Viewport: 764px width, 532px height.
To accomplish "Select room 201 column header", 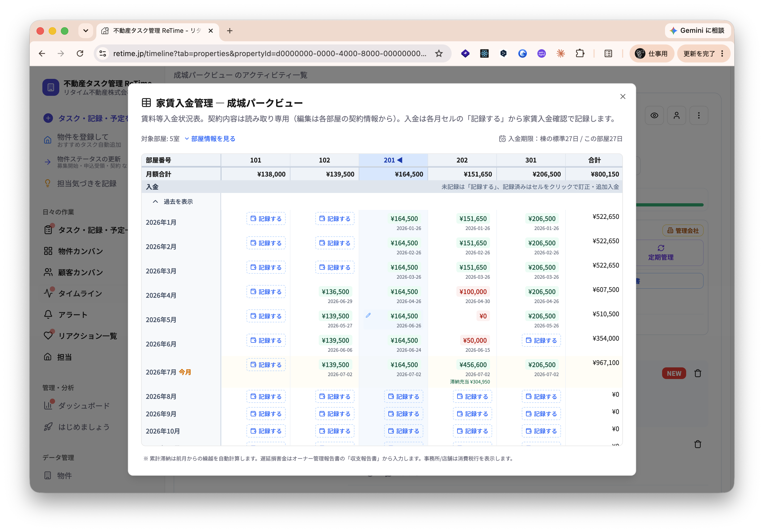I will [x=393, y=160].
